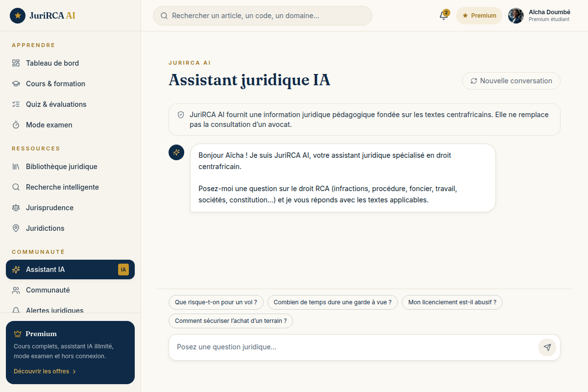Click the Premium étudiant label
This screenshot has height=392, width=588.
[x=549, y=20]
